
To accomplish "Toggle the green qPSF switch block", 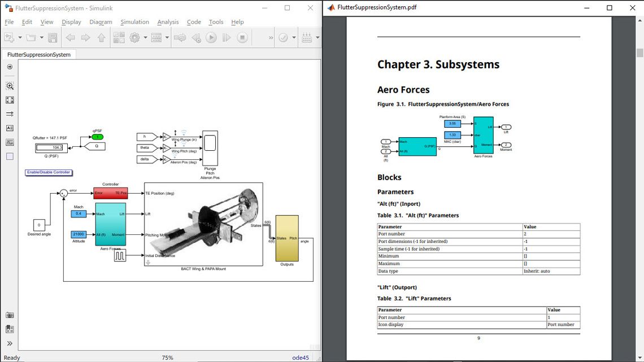I will pyautogui.click(x=98, y=137).
